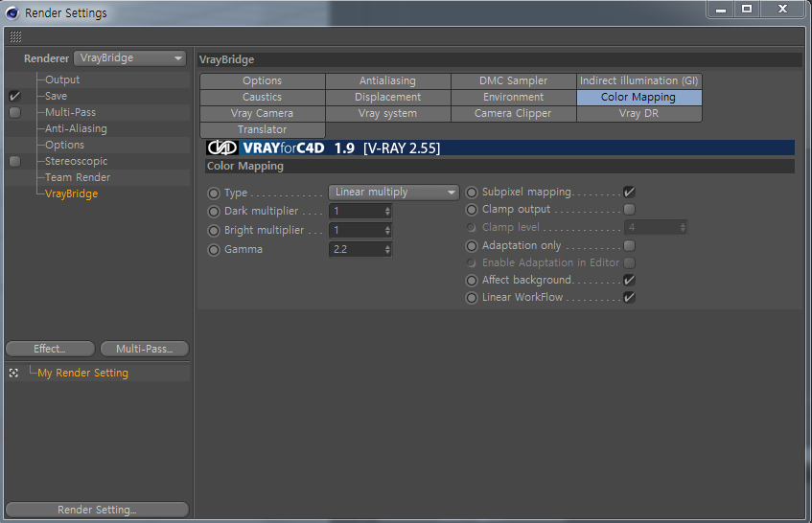Click the Gamma animation dot
This screenshot has height=523, width=812.
[214, 250]
